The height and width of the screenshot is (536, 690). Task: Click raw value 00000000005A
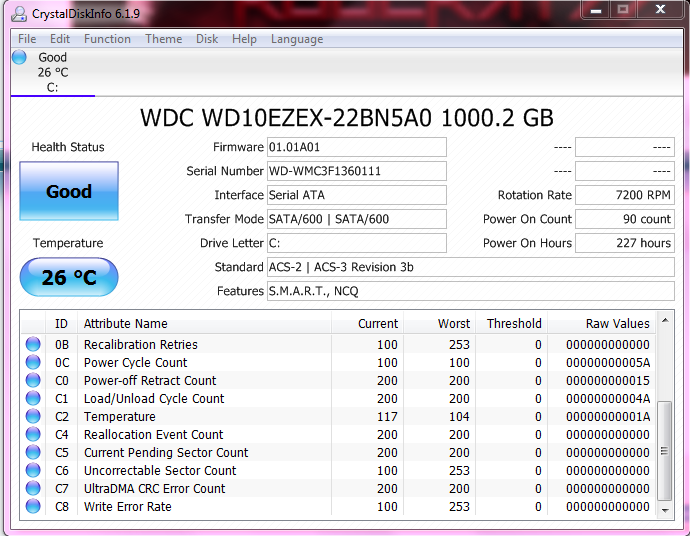point(608,362)
